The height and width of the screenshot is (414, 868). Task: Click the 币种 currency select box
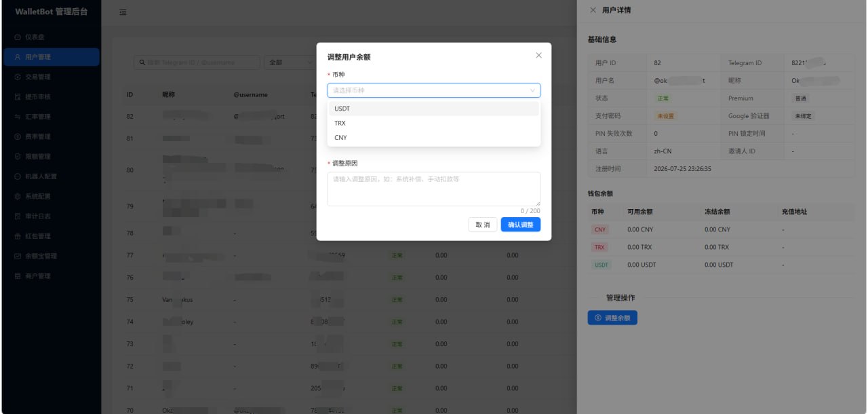434,90
